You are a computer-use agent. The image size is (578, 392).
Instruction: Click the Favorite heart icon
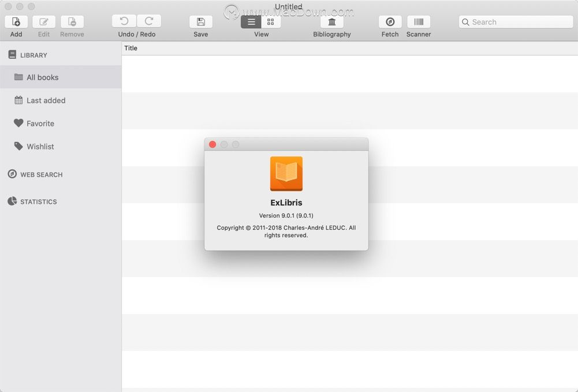(18, 123)
